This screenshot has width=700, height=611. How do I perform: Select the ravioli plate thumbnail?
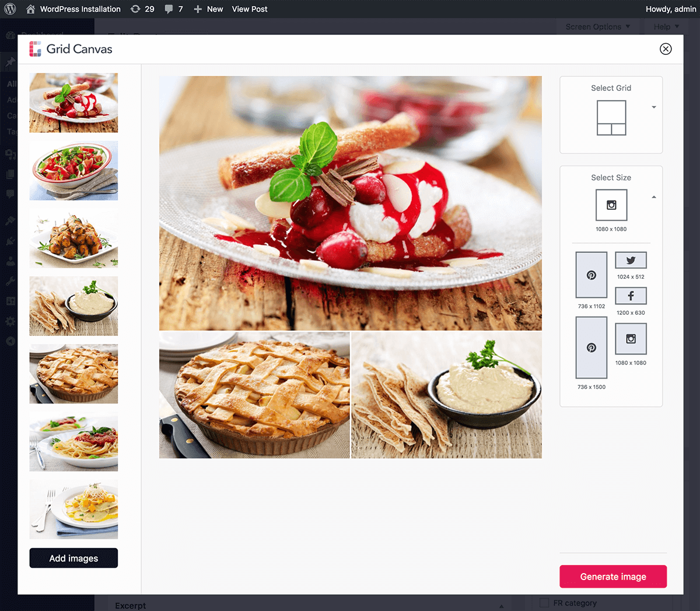coord(73,509)
